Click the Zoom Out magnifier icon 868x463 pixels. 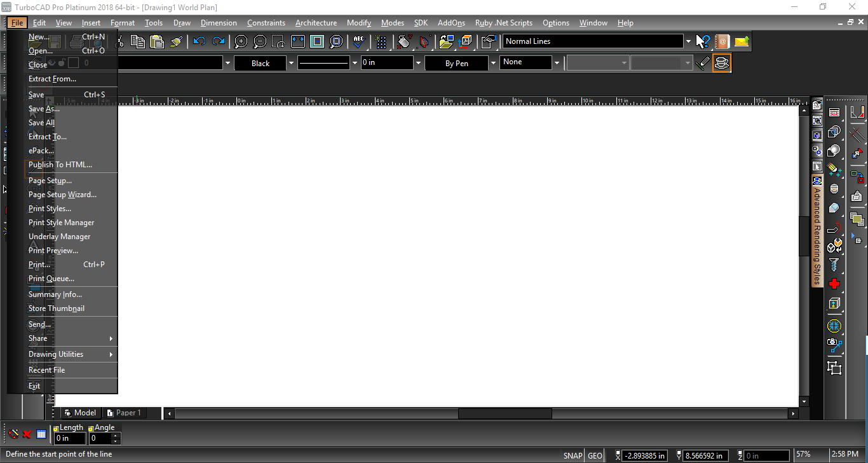pyautogui.click(x=260, y=41)
